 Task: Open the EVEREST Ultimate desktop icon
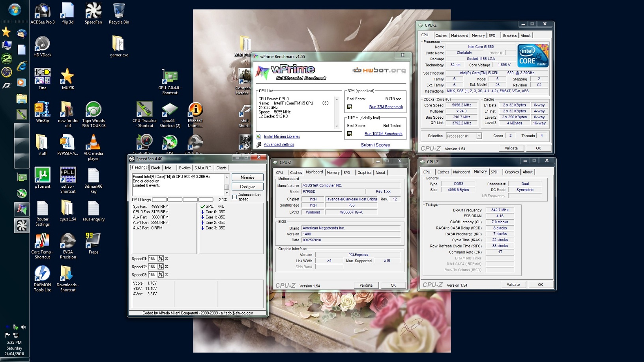[195, 110]
